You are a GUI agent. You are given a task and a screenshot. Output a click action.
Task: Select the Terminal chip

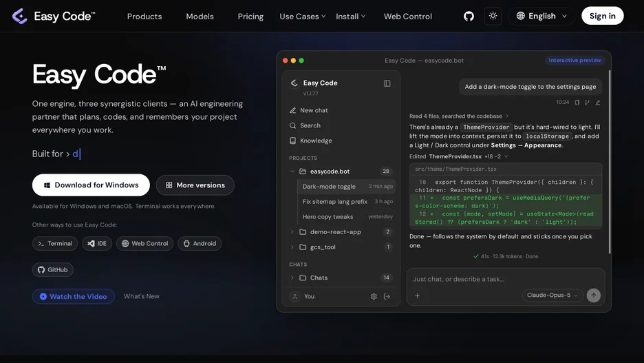pyautogui.click(x=55, y=243)
